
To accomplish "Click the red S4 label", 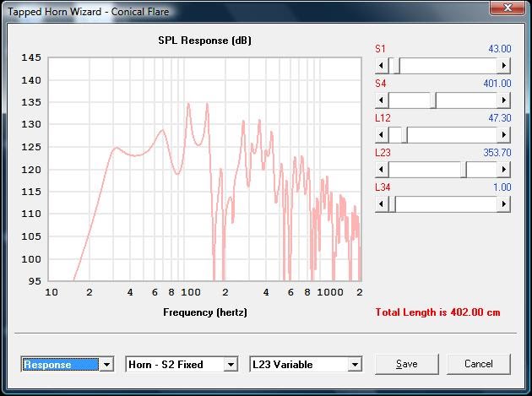I will point(381,84).
